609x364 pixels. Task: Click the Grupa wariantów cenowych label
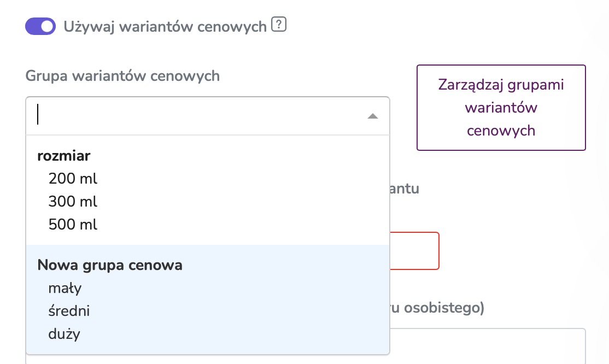[x=122, y=76]
